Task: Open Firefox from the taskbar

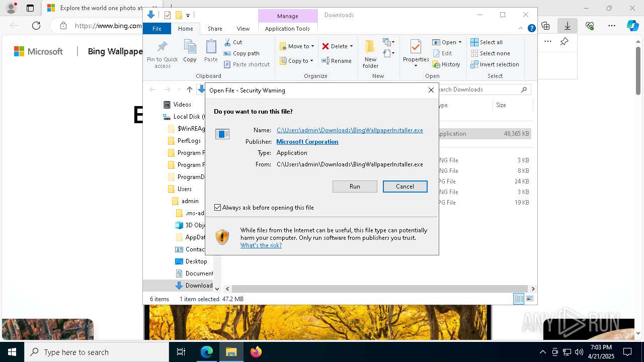Action: 256,352
